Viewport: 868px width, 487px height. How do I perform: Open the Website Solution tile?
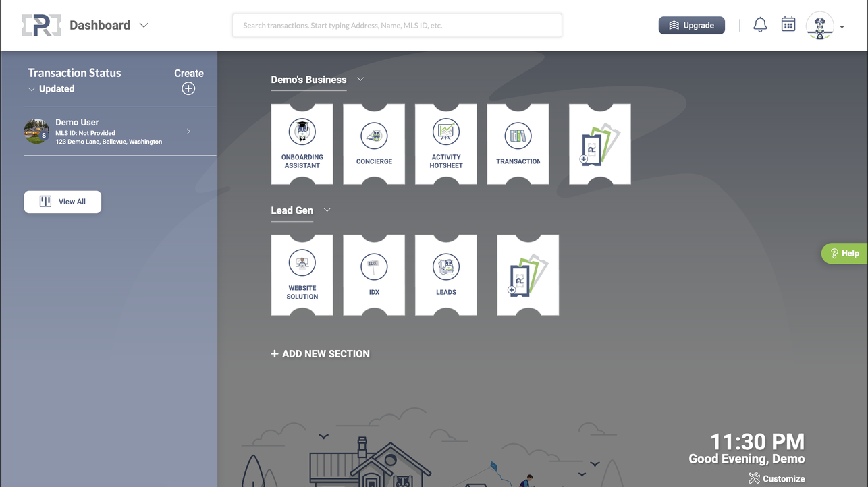pos(302,275)
